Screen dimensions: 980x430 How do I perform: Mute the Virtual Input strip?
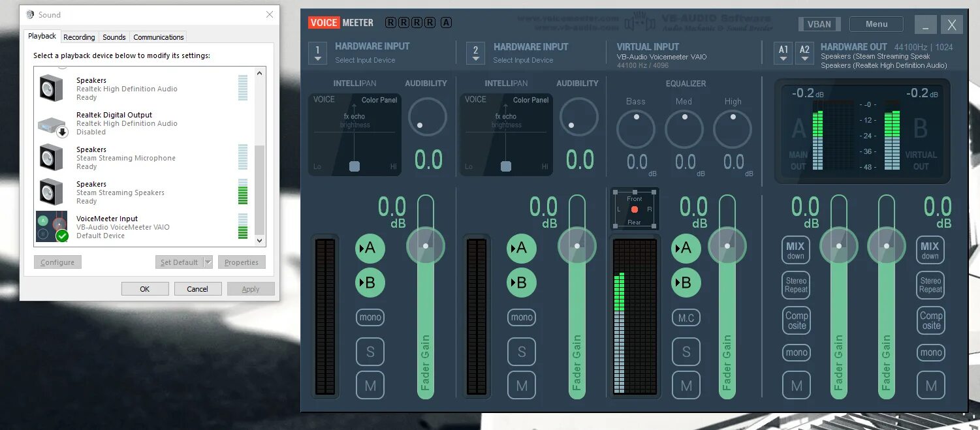point(686,386)
